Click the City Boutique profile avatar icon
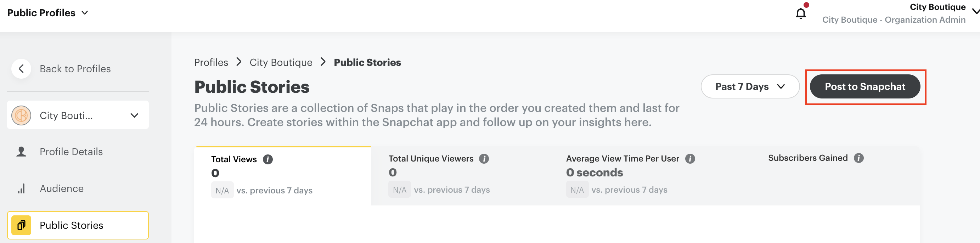 pyautogui.click(x=21, y=115)
